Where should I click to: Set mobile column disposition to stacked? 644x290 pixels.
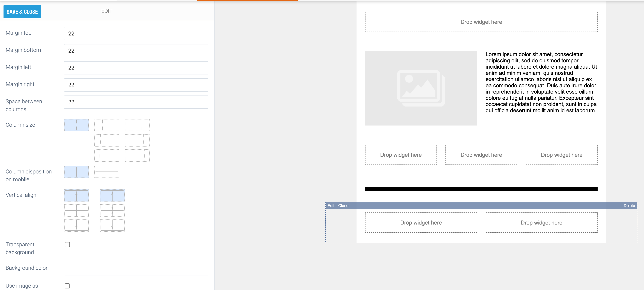[x=107, y=172]
